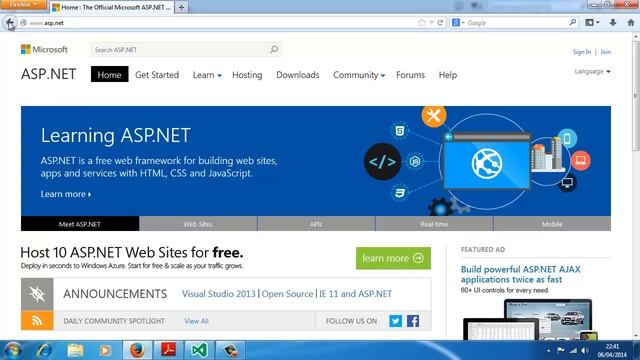The image size is (640, 360).
Task: Show hidden tray icons arrow
Action: (548, 351)
